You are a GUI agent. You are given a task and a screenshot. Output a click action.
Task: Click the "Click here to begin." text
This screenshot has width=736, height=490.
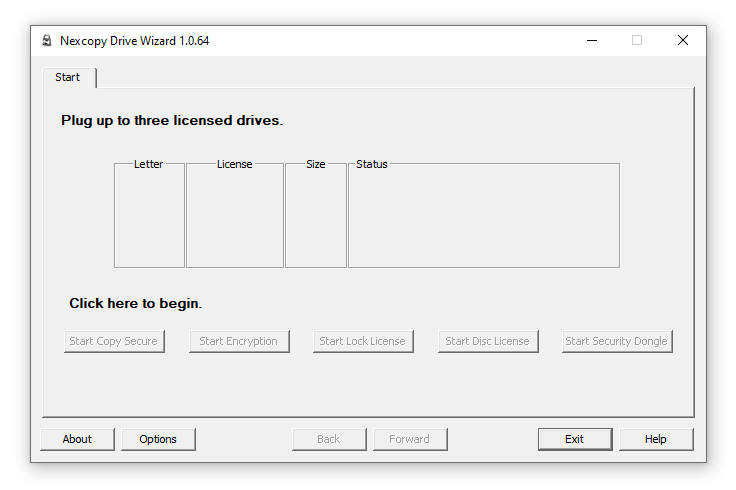(135, 303)
